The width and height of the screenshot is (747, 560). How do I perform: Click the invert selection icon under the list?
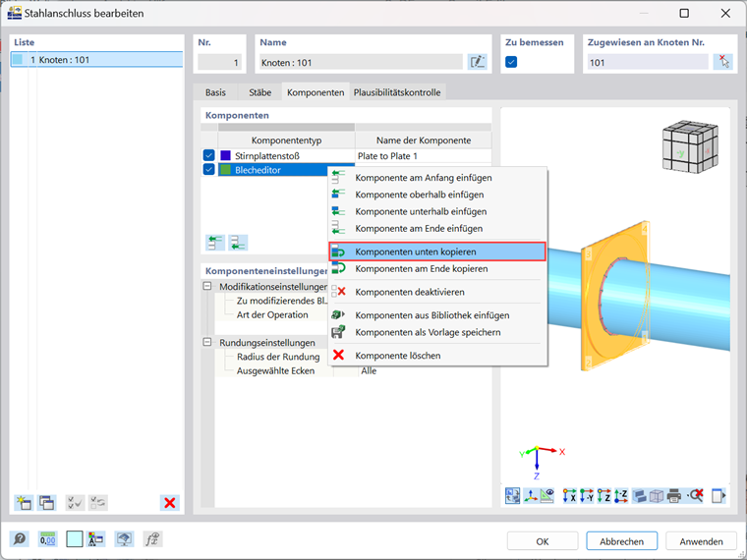pyautogui.click(x=98, y=502)
